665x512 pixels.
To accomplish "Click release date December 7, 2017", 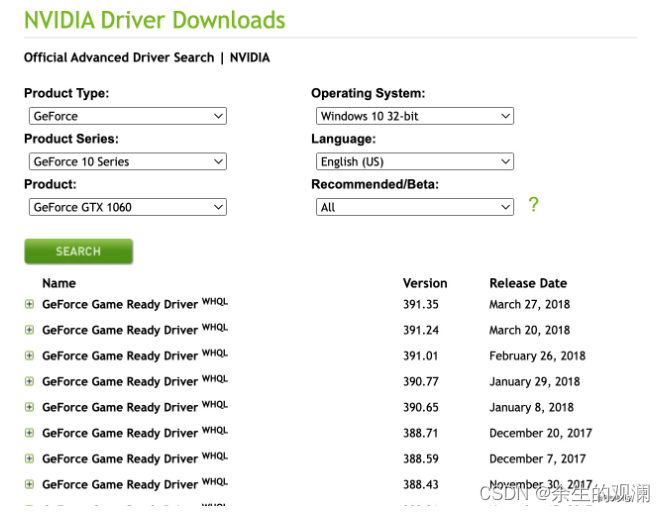I will pos(537,459).
